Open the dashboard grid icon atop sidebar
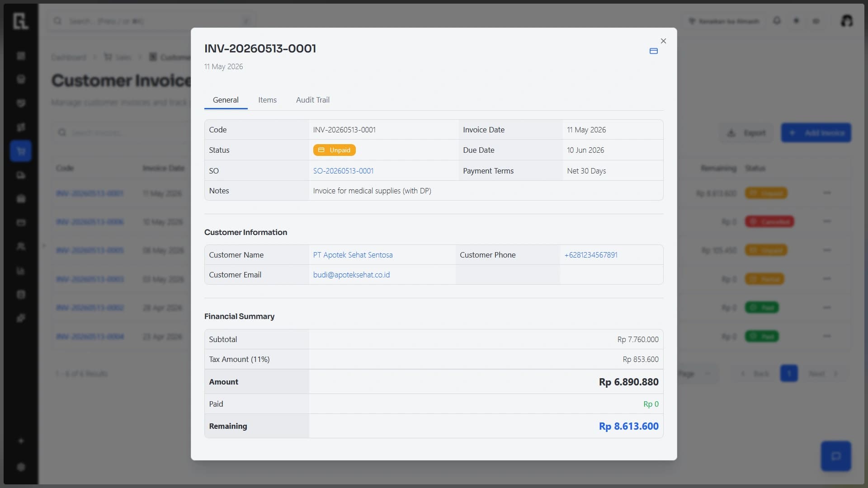The image size is (868, 488). coord(21,56)
